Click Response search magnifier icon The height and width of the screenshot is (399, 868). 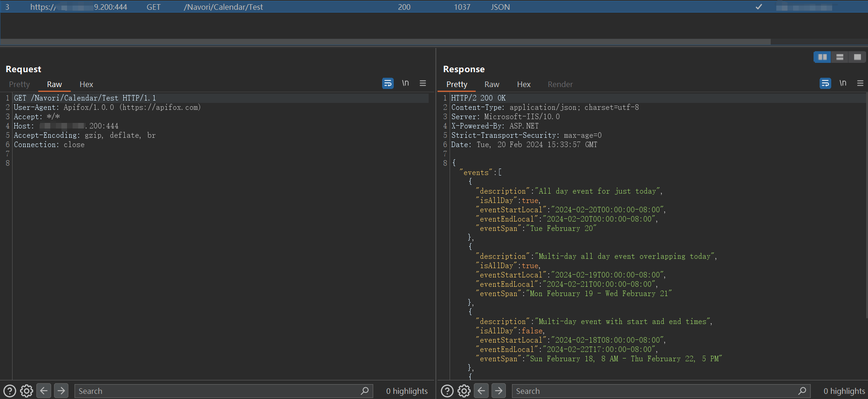[x=802, y=391]
